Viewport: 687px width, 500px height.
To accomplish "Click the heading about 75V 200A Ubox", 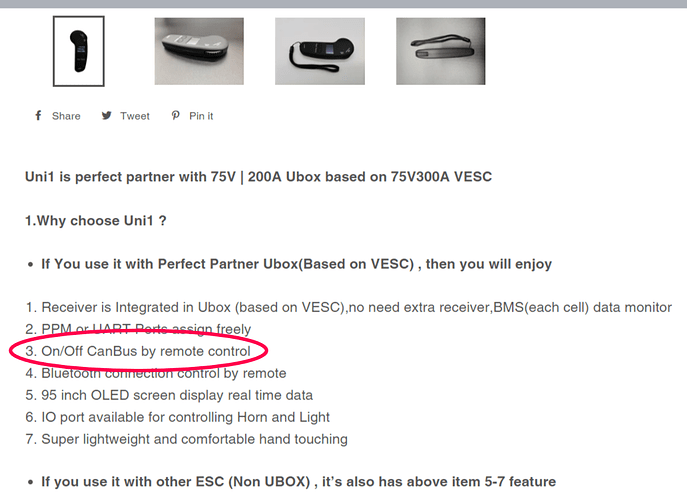I will pos(259,177).
